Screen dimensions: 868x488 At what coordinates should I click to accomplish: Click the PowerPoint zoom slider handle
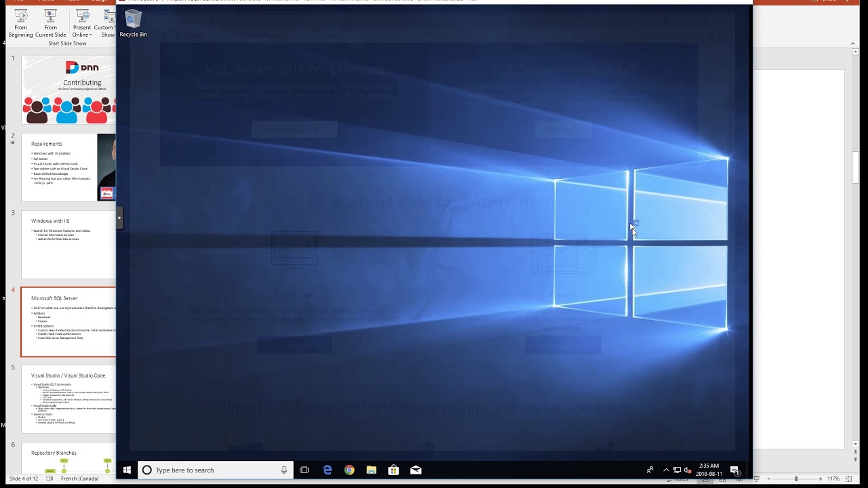[797, 479]
